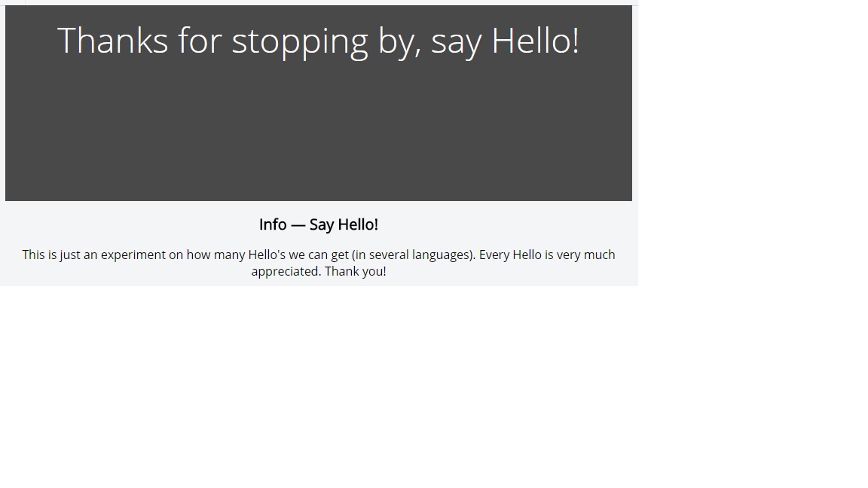Click the empty dark banner area below headline
This screenshot has width=868, height=488.
[318, 133]
